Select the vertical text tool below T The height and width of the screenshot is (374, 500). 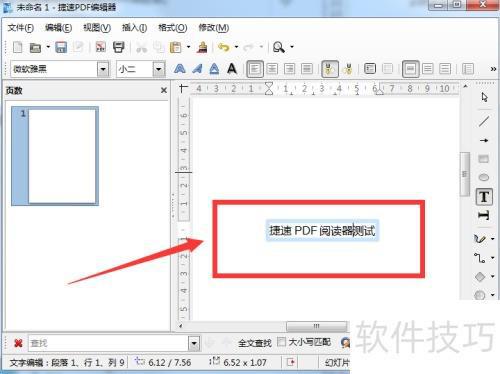pos(484,215)
